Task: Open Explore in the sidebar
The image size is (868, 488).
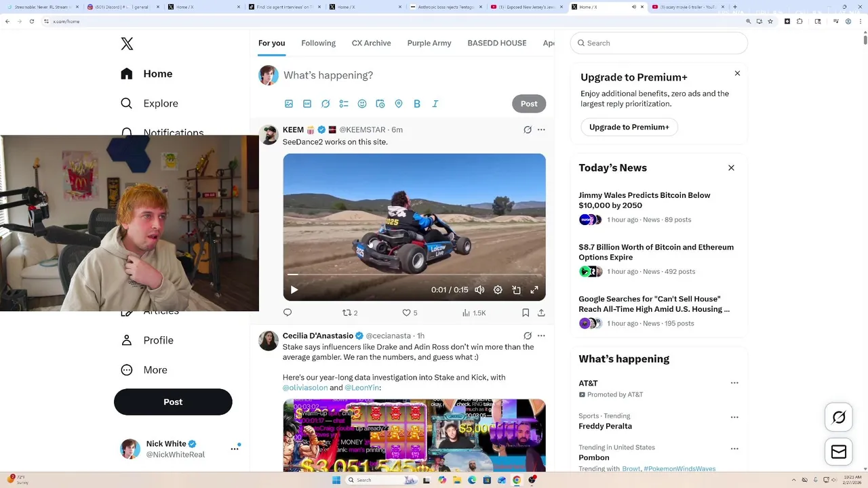Action: 149,104
